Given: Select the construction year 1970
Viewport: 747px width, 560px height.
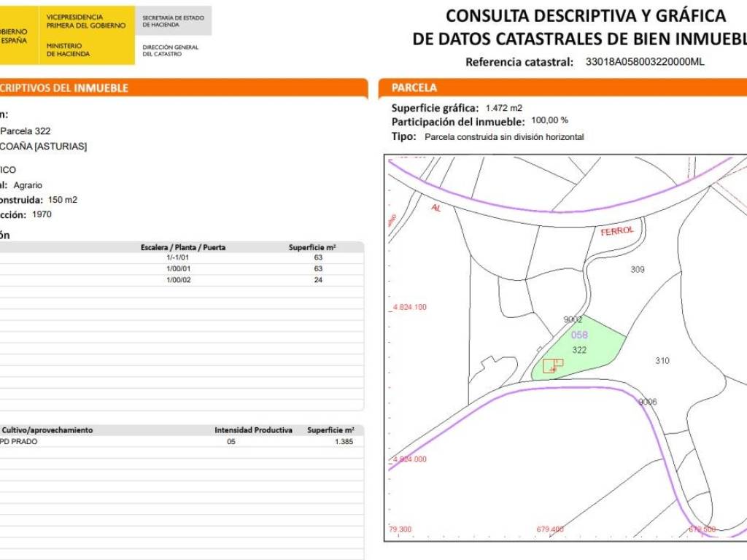Looking at the screenshot, I should point(42,214).
